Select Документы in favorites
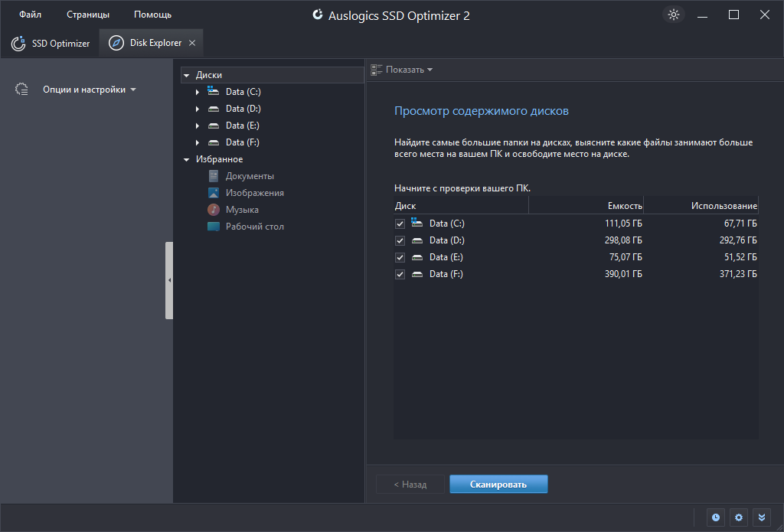This screenshot has width=784, height=532. 250,176
